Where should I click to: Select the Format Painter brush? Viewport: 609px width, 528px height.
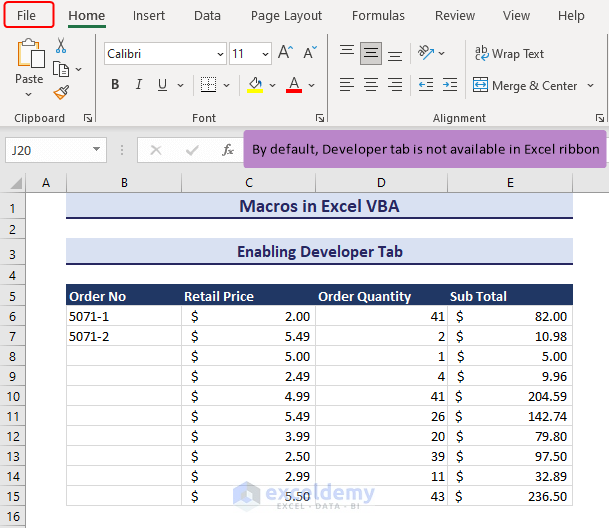pyautogui.click(x=60, y=93)
